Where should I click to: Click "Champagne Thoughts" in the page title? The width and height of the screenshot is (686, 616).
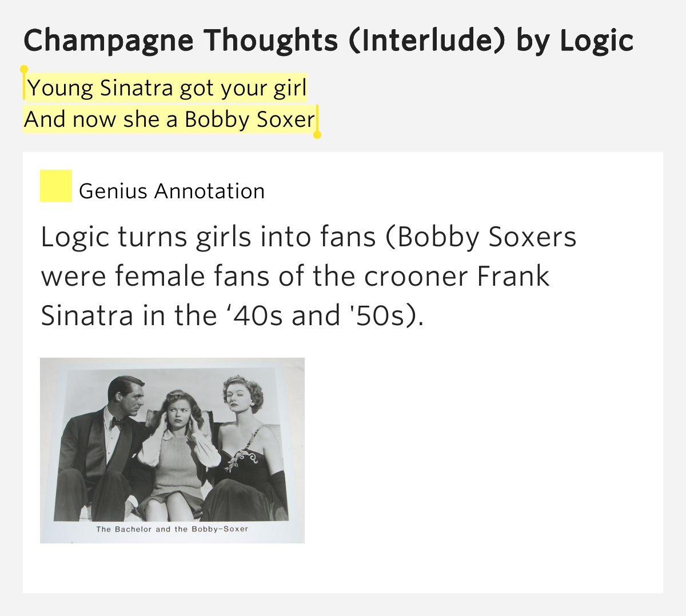(181, 41)
